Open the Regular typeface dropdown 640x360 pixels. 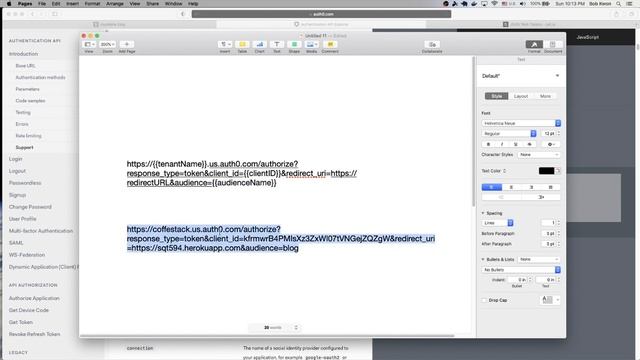coord(509,133)
